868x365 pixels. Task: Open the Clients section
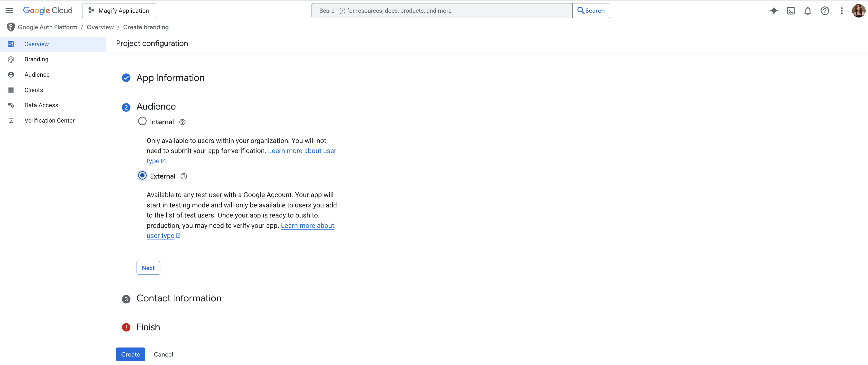coord(34,90)
